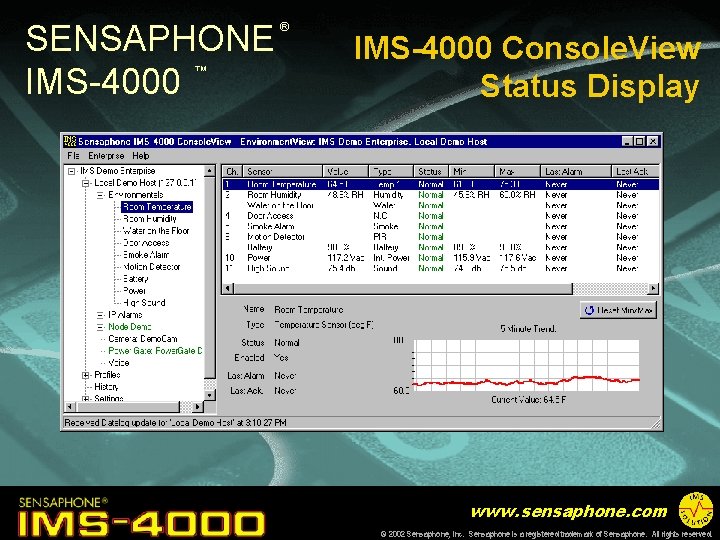720x540 pixels.
Task: Click the sensor table horizontal scrollbar thumb
Action: pyautogui.click(x=403, y=288)
